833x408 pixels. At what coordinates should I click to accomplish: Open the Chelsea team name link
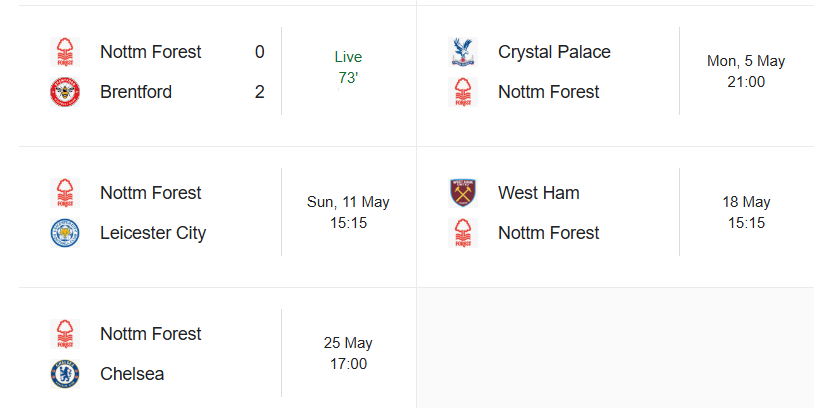[x=132, y=374]
